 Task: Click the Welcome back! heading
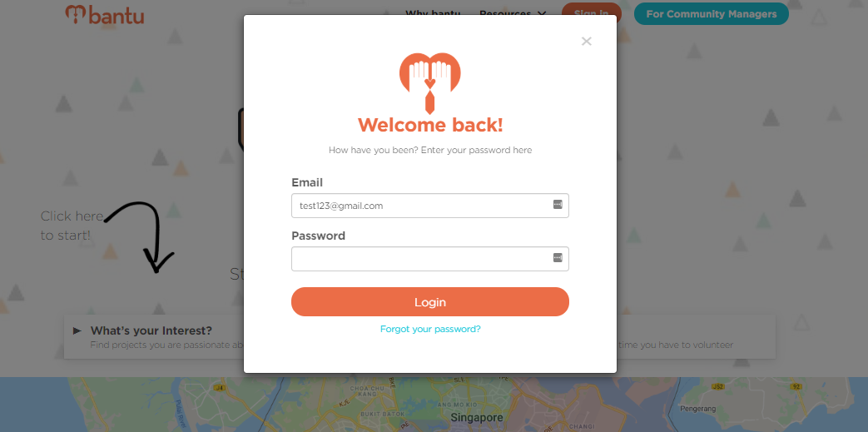coord(430,125)
